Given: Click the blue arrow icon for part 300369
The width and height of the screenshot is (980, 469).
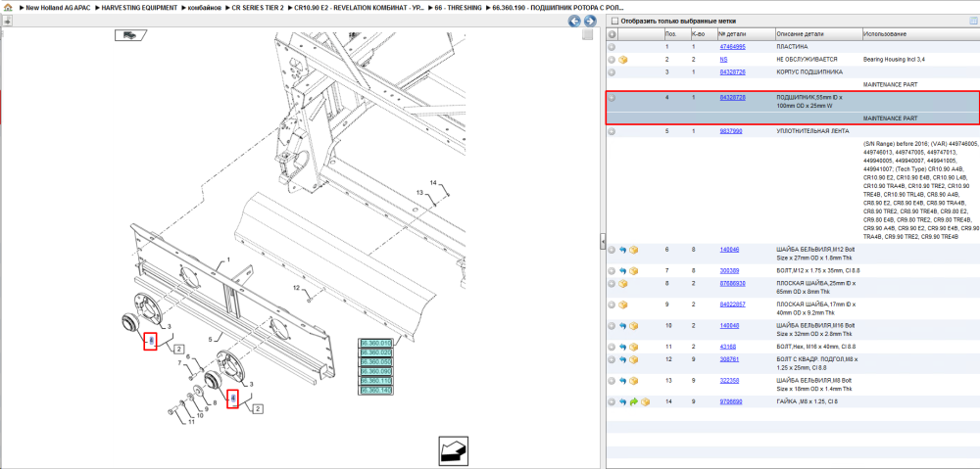Looking at the screenshot, I should [622, 271].
